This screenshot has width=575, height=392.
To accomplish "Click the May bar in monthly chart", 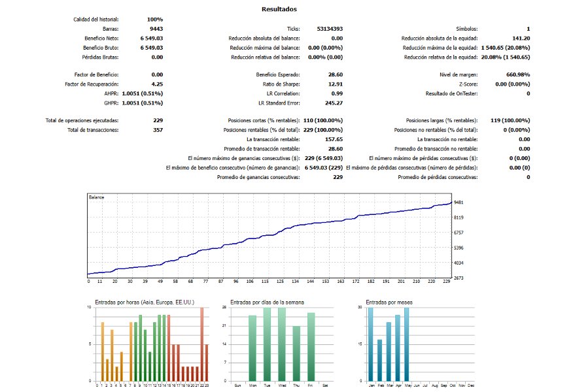I will point(406,344).
